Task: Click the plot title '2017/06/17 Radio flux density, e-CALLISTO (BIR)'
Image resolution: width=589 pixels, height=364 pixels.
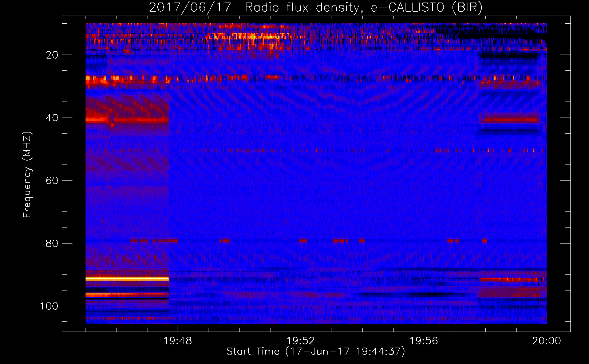Action: pyautogui.click(x=316, y=8)
